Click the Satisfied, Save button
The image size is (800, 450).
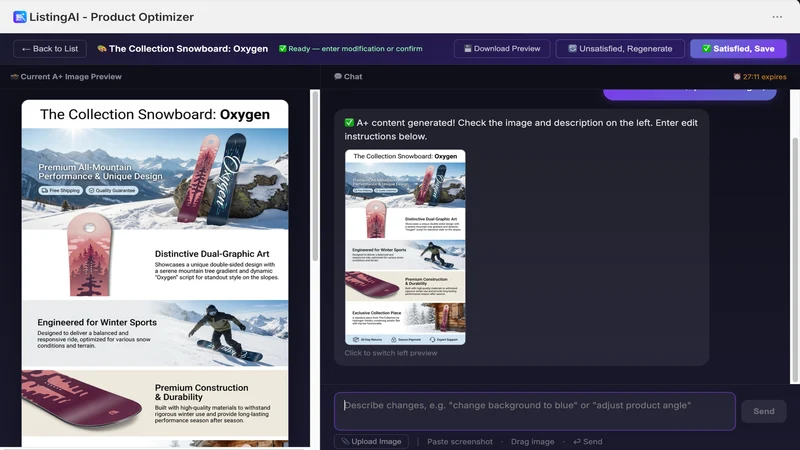tap(738, 49)
